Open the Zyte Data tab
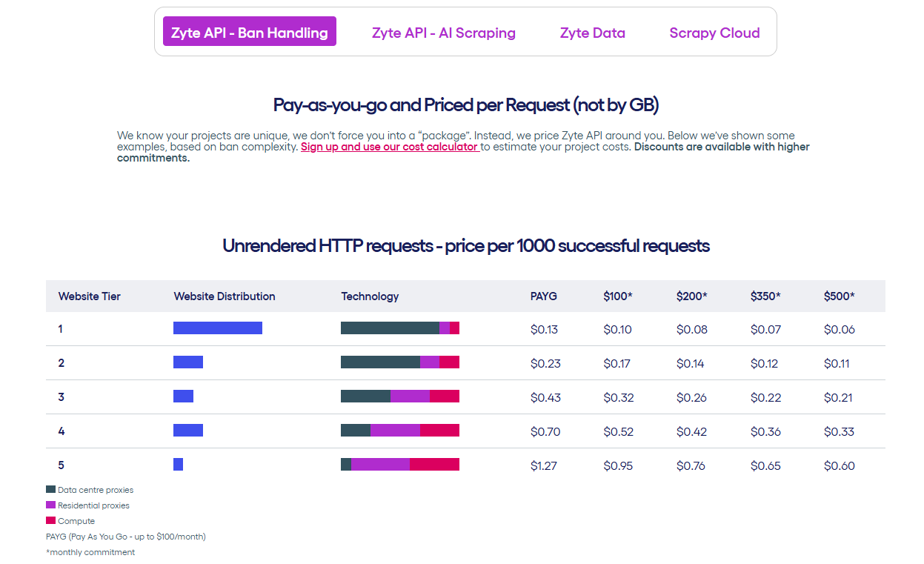 coord(592,33)
